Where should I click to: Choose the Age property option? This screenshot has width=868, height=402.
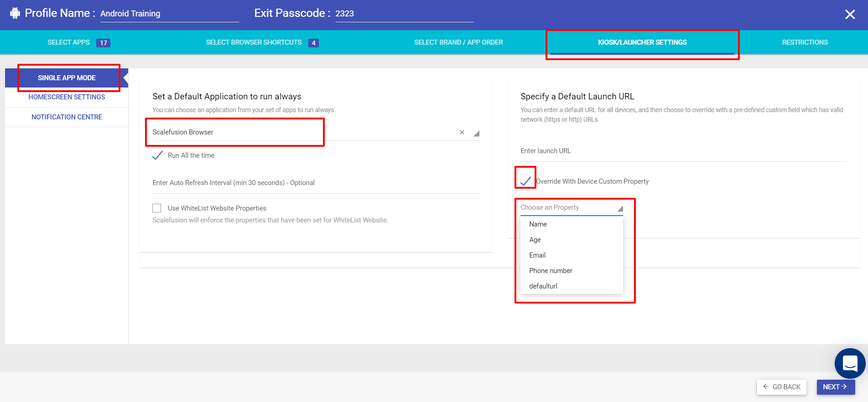(572, 240)
